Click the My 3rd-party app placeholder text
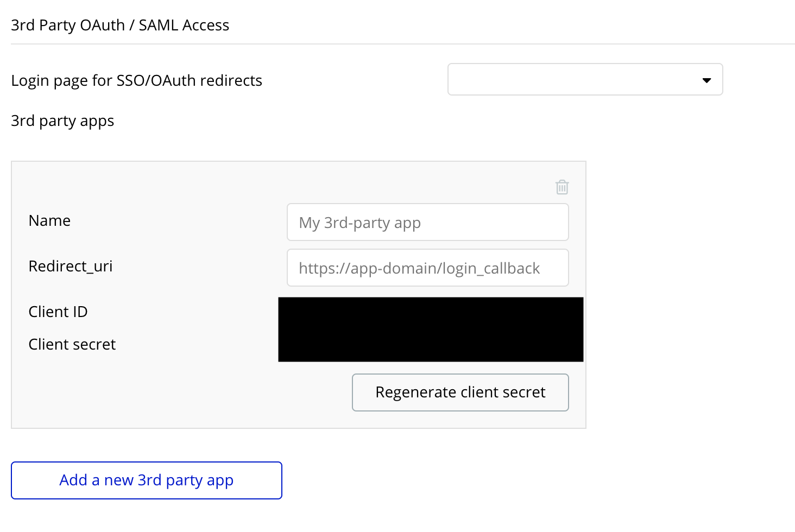Screen dimensions: 795x532 pos(359,223)
